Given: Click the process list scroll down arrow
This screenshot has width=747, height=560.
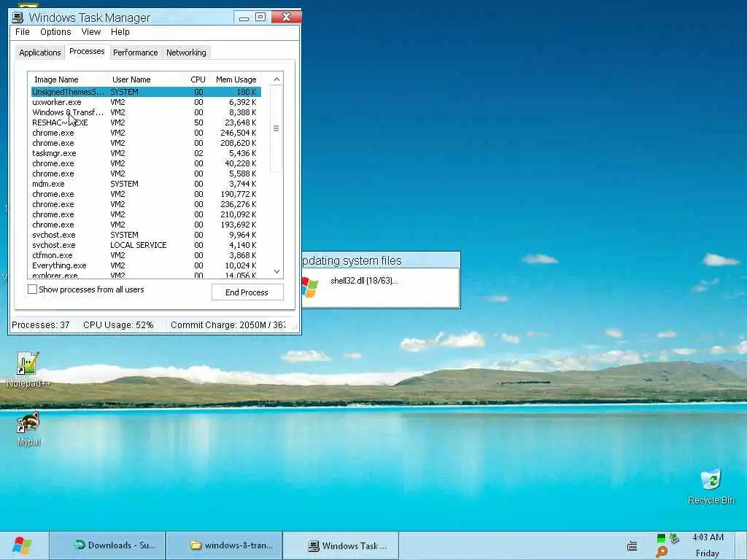Looking at the screenshot, I should tap(276, 271).
